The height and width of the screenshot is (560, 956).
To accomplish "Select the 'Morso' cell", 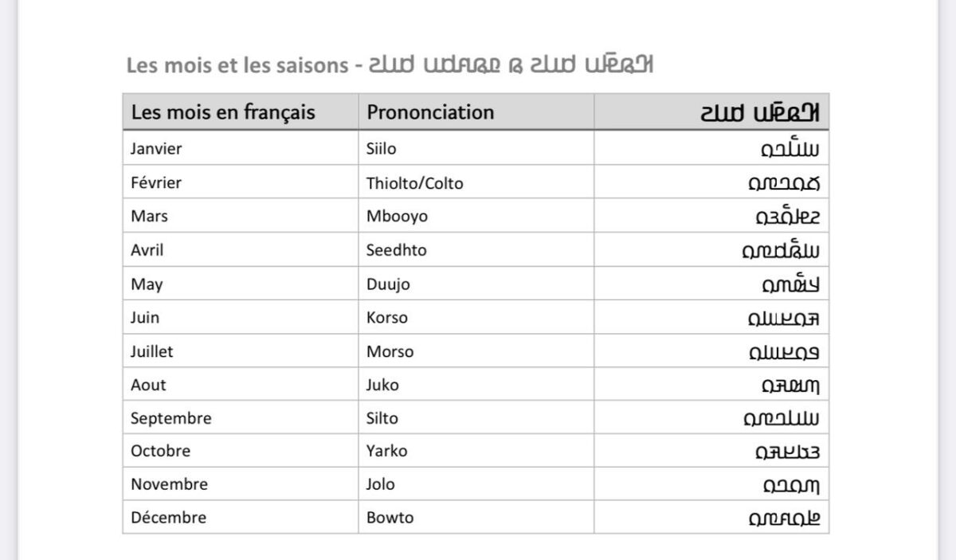I will (390, 351).
